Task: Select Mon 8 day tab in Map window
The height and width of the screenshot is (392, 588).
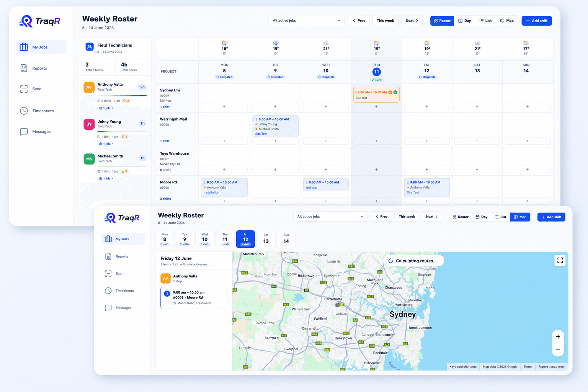Action: pyautogui.click(x=165, y=239)
